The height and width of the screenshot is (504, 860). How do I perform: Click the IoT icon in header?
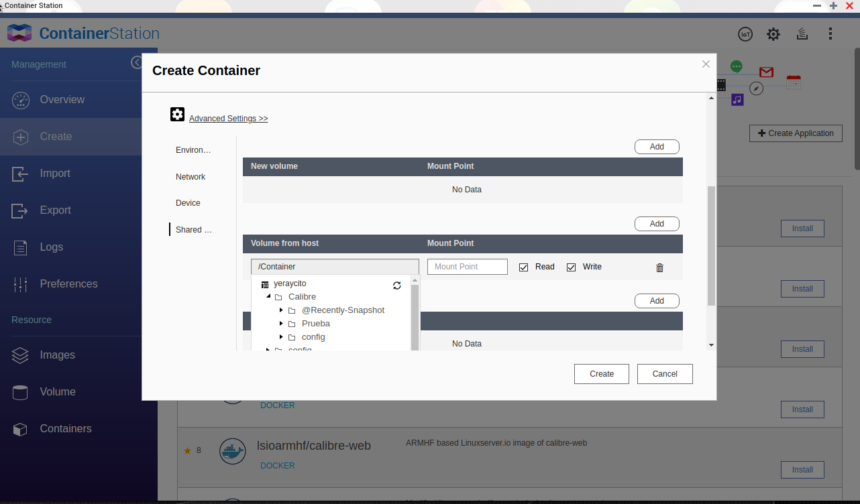pos(745,34)
